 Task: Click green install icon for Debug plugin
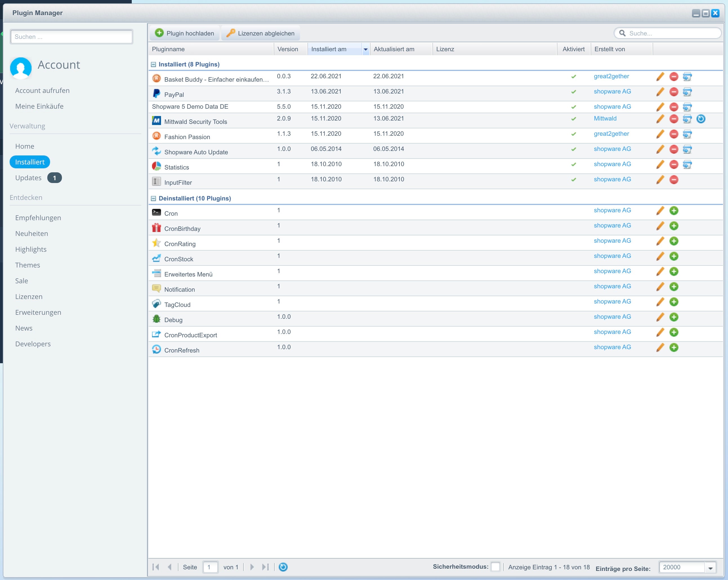[x=674, y=317]
